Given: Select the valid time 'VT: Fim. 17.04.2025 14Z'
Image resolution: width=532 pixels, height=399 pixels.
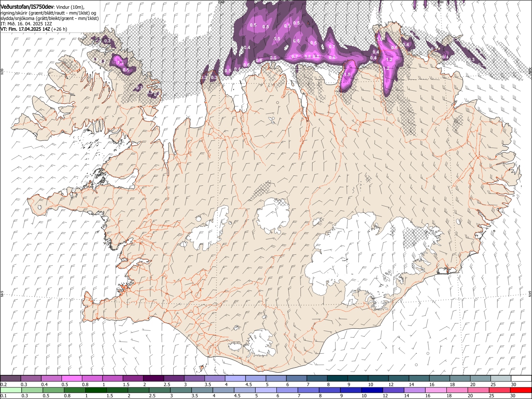Looking at the screenshot, I should pyautogui.click(x=25, y=29).
